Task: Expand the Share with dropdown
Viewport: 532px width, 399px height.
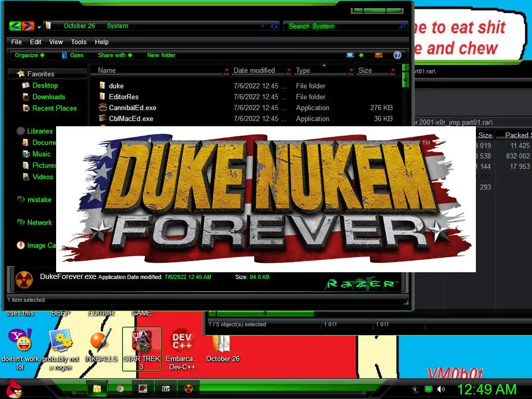Action: pos(115,55)
